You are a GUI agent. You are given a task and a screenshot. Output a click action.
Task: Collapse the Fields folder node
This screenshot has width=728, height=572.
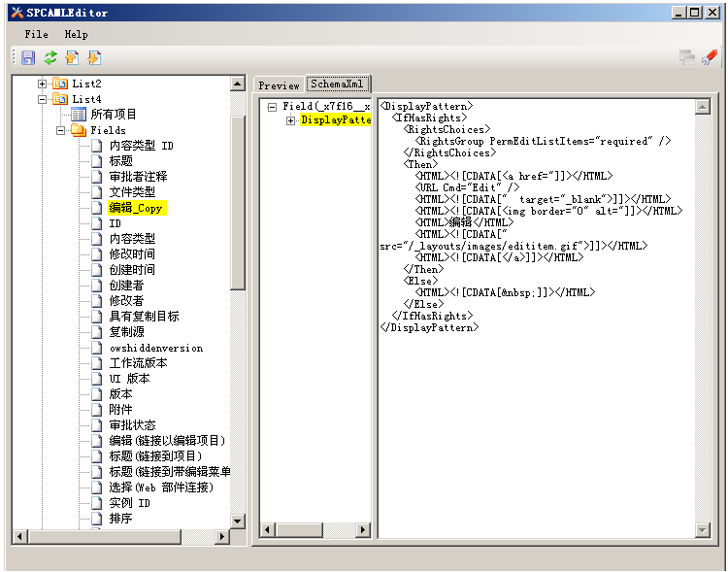(x=60, y=130)
